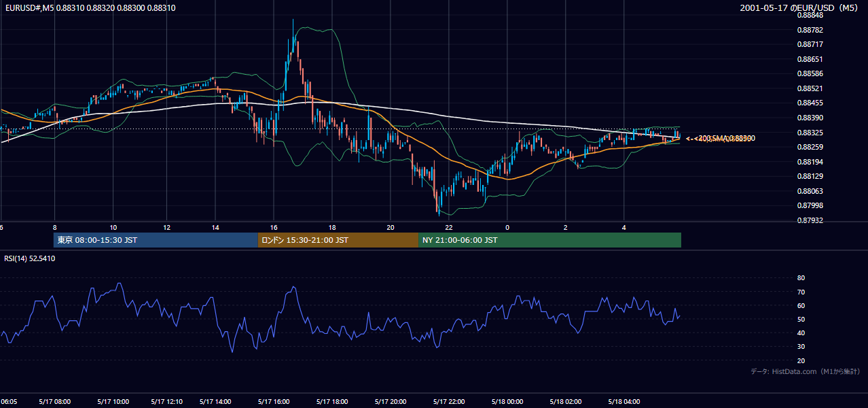Click the 5/18 02:00 bottom date label
This screenshot has width=868, height=408.
tap(566, 401)
